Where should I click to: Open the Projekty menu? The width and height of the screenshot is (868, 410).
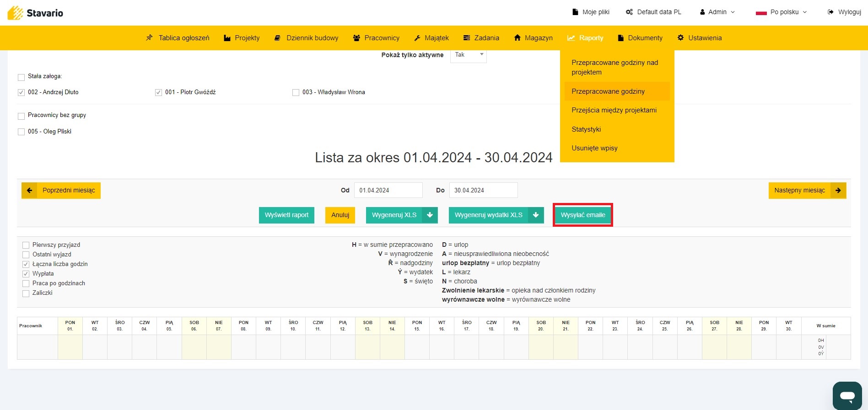coord(242,38)
